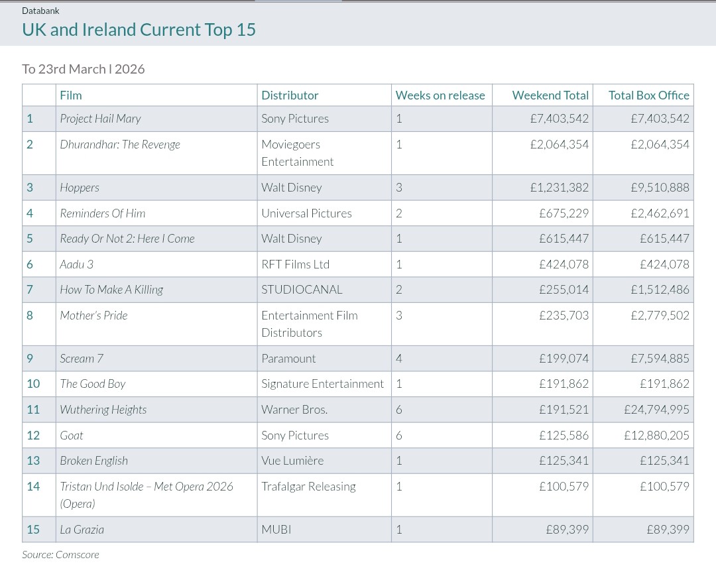Click the rank number 15 cell

tap(39, 530)
